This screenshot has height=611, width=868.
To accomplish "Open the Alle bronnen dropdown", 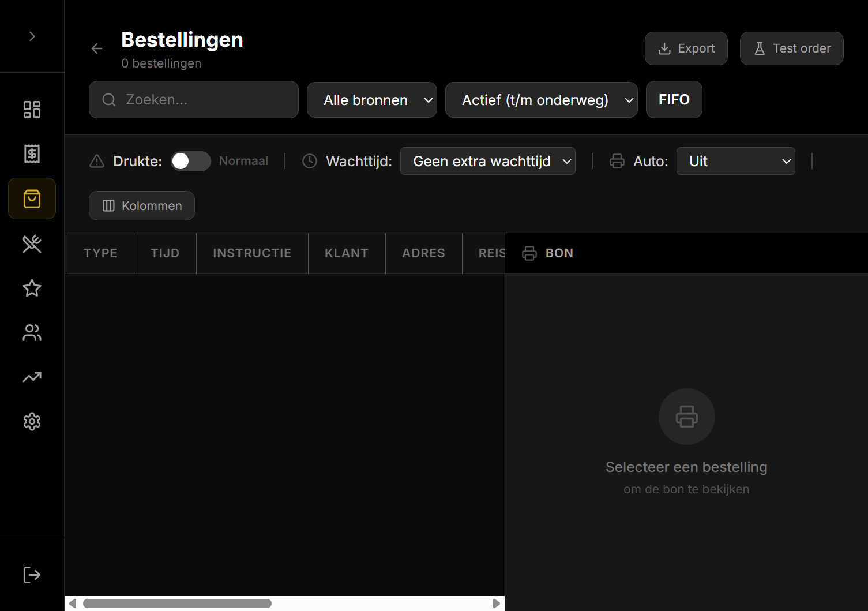I will tap(371, 100).
